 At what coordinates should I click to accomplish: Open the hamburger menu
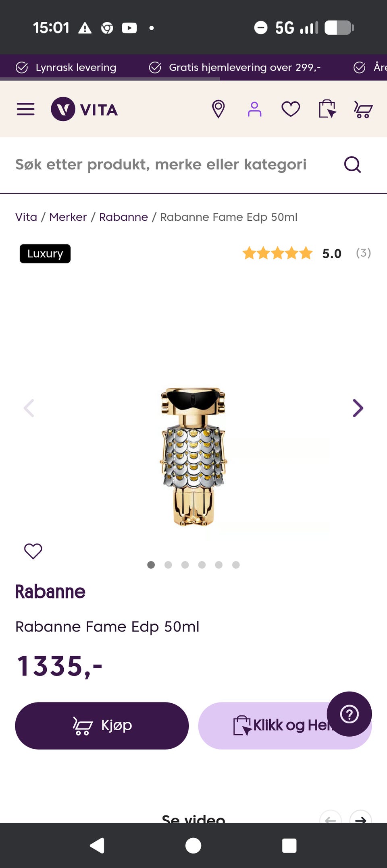pyautogui.click(x=25, y=109)
